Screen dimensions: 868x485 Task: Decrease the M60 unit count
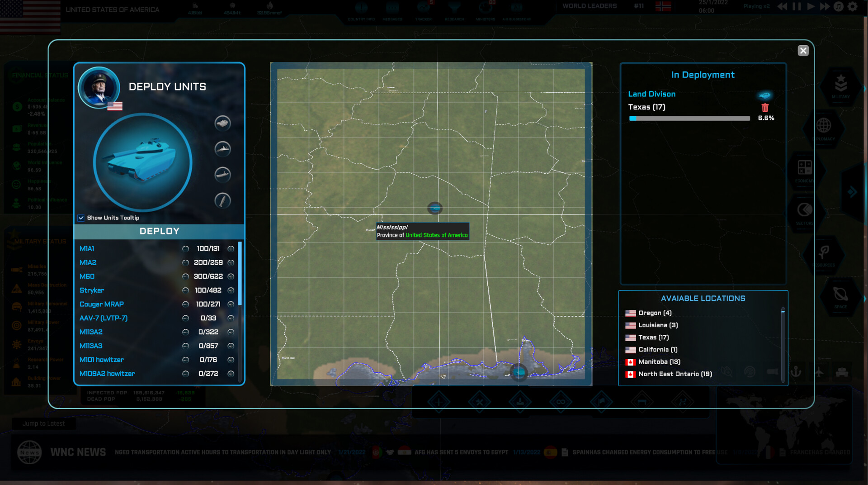185,277
